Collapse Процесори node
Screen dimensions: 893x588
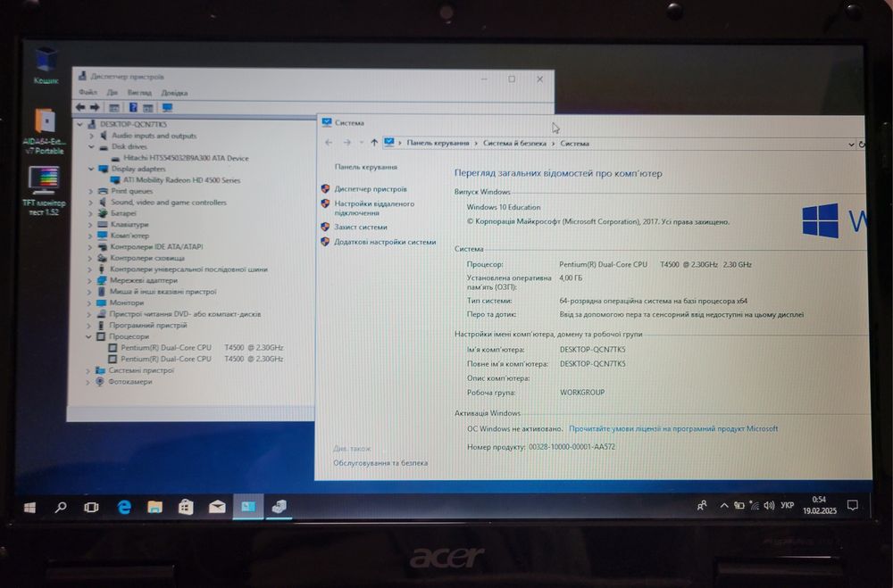88,337
